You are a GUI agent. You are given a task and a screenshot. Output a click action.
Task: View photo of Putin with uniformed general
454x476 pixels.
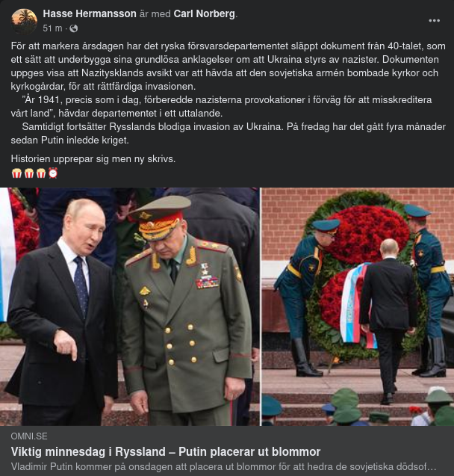130,306
